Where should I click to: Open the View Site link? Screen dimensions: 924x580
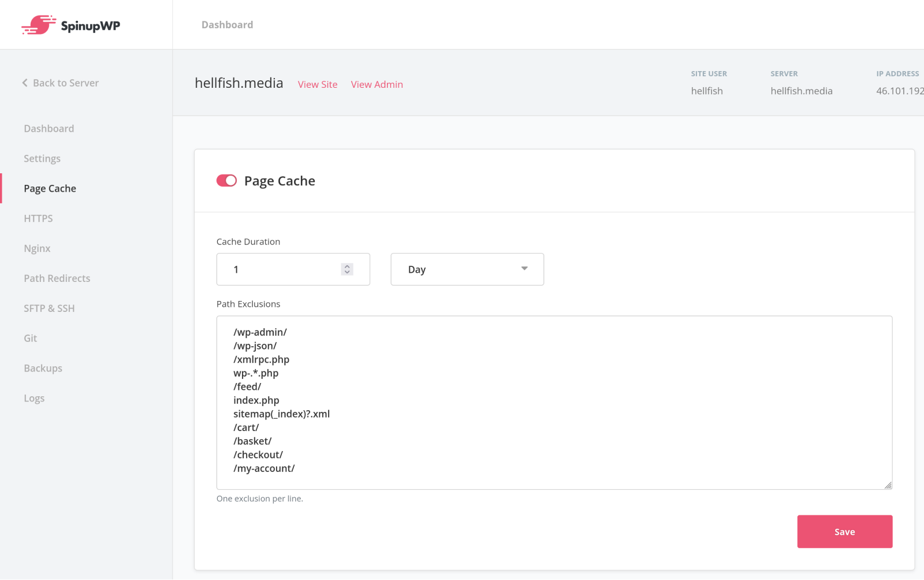tap(318, 84)
